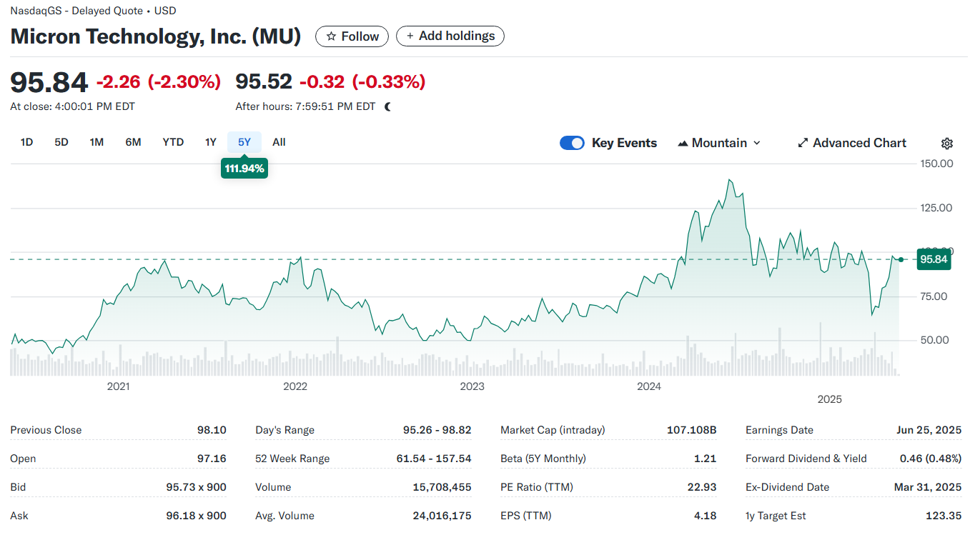Click the 2025 x-axis year label
Viewport: 980px width, 535px height.
tap(829, 399)
